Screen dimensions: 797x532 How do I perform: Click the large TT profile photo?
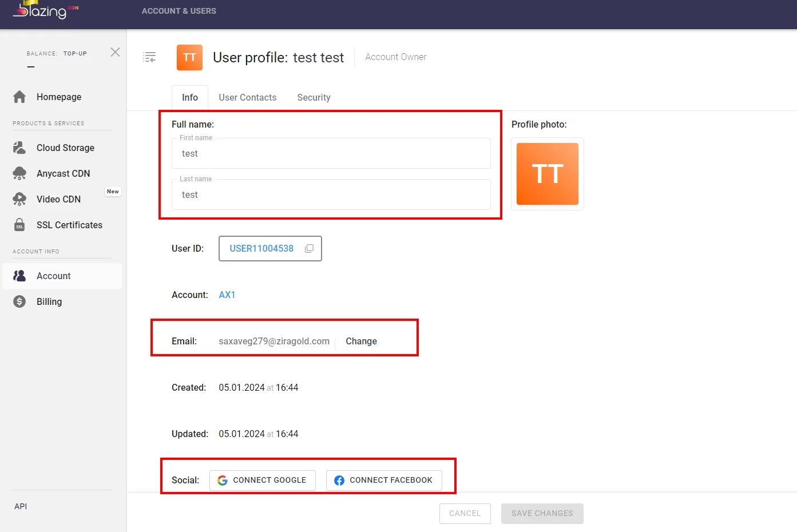[548, 174]
